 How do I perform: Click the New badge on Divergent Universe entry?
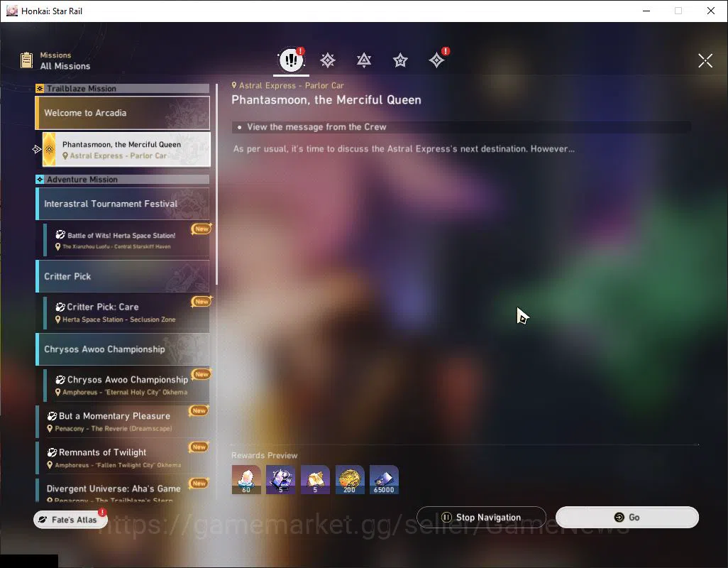pyautogui.click(x=199, y=483)
